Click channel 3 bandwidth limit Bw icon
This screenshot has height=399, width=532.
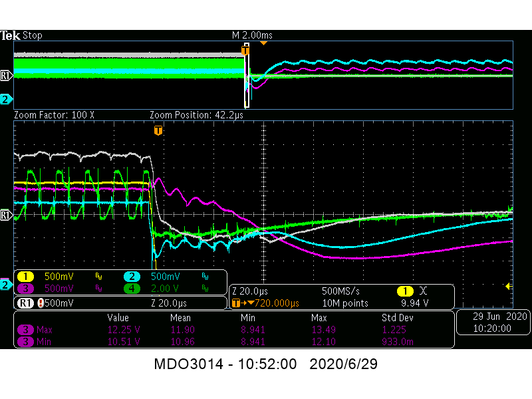[98, 289]
